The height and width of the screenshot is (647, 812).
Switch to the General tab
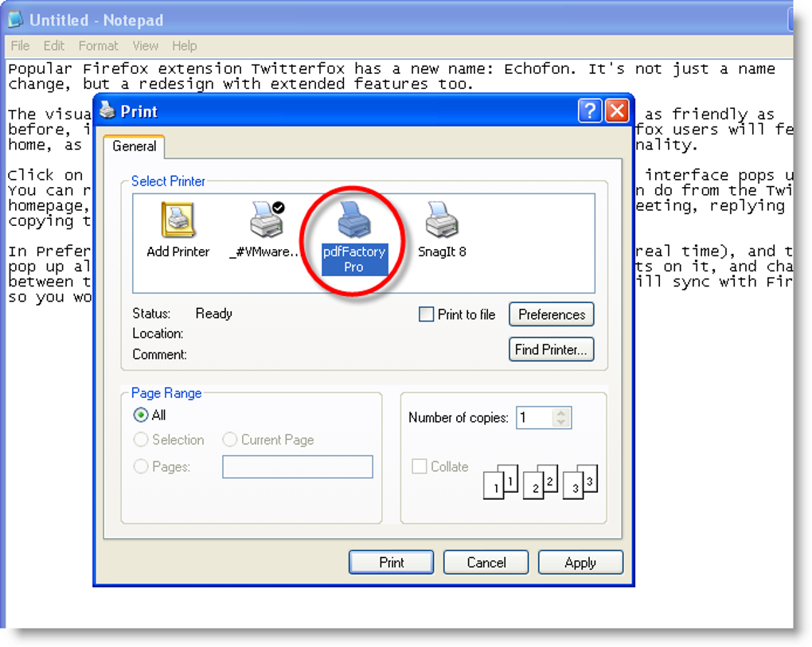pyautogui.click(x=134, y=146)
